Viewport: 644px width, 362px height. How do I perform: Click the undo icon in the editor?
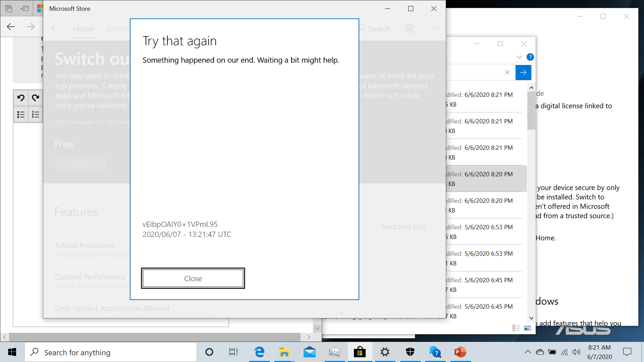coord(21,98)
